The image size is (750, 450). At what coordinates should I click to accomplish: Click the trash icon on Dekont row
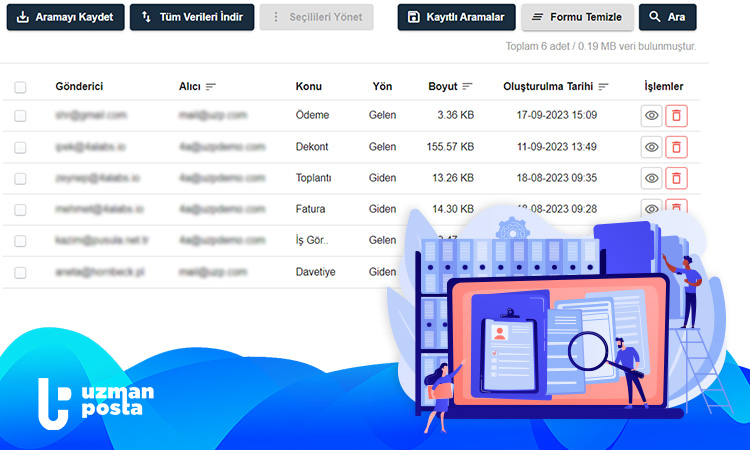(677, 147)
